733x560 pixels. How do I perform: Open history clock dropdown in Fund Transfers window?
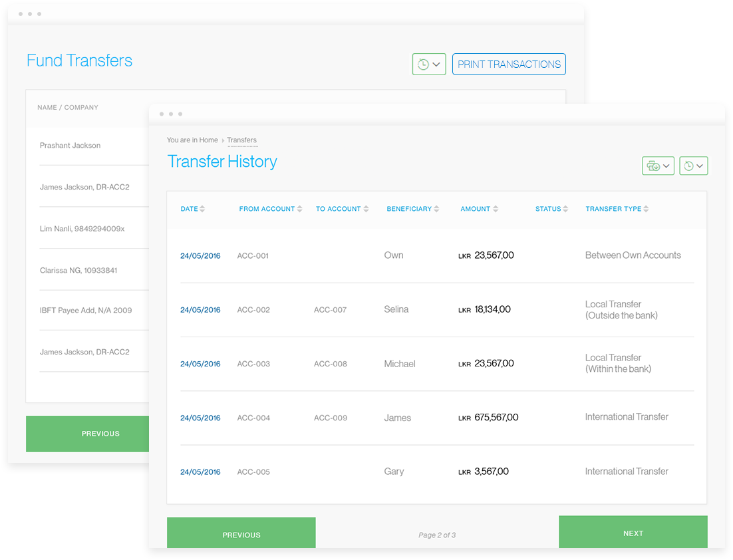pos(428,64)
